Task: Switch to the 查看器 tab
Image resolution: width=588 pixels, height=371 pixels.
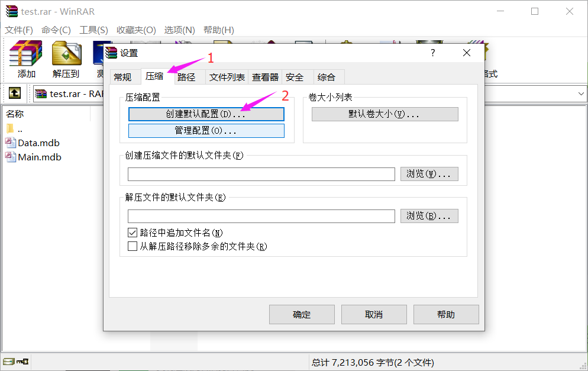Action: coord(265,78)
